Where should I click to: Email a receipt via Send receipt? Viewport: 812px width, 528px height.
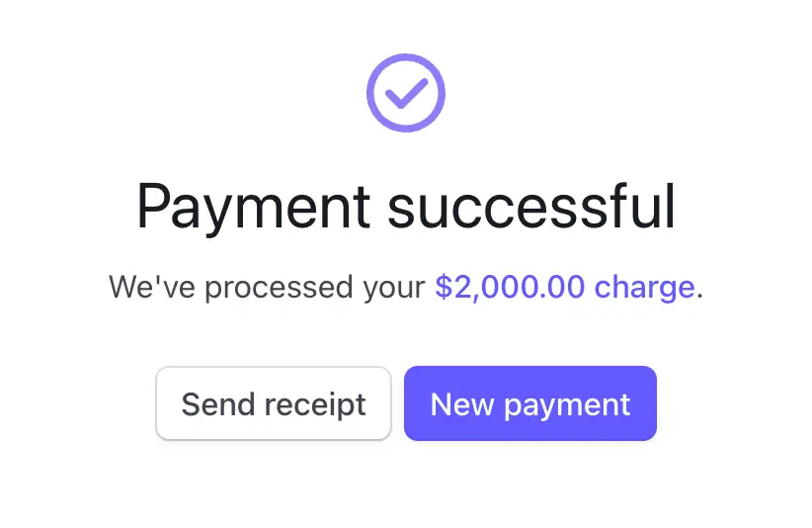(x=274, y=403)
